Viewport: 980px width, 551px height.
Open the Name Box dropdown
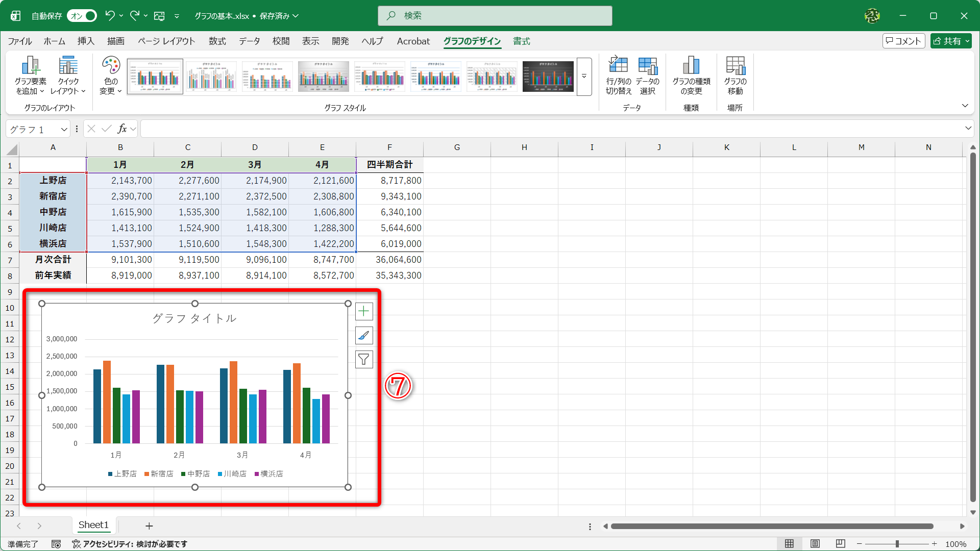click(x=64, y=130)
